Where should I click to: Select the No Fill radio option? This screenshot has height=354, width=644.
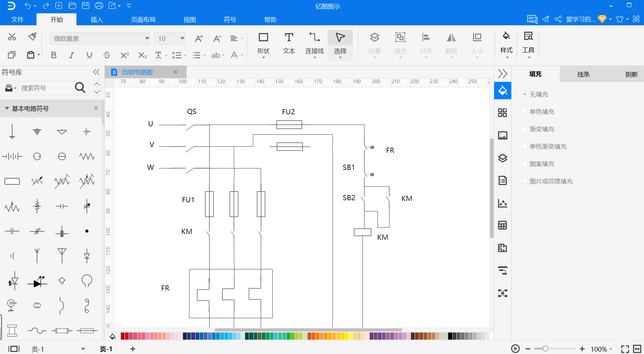pyautogui.click(x=525, y=94)
